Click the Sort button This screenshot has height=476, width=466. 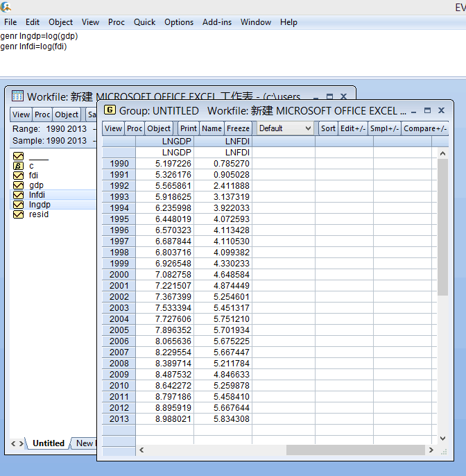pos(328,128)
